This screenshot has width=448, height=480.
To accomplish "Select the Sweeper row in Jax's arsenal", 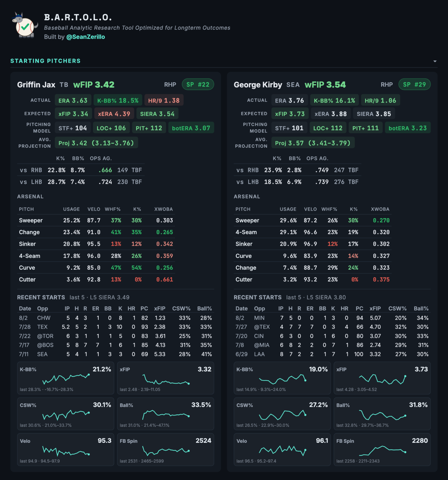I will click(96, 220).
